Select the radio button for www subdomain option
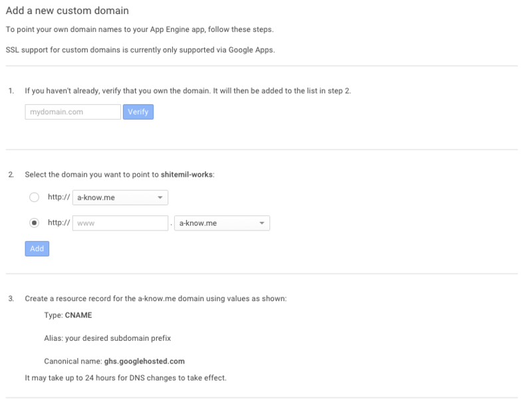This screenshot has height=406, width=532. coord(34,223)
